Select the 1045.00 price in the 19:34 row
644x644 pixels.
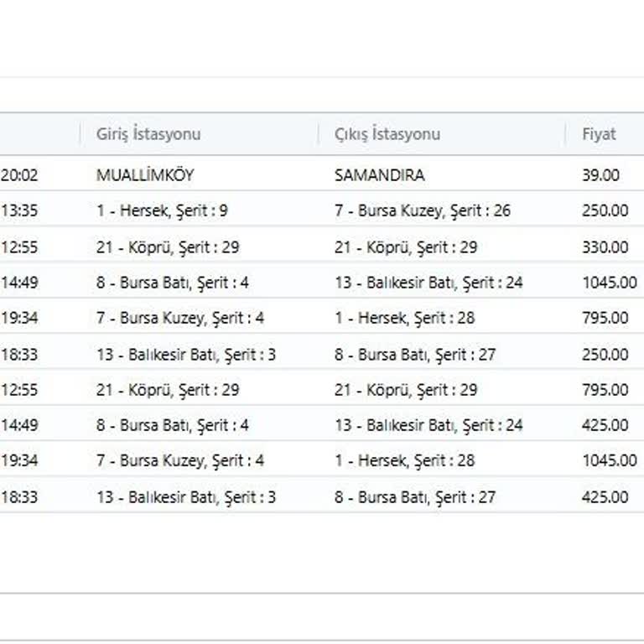[609, 461]
